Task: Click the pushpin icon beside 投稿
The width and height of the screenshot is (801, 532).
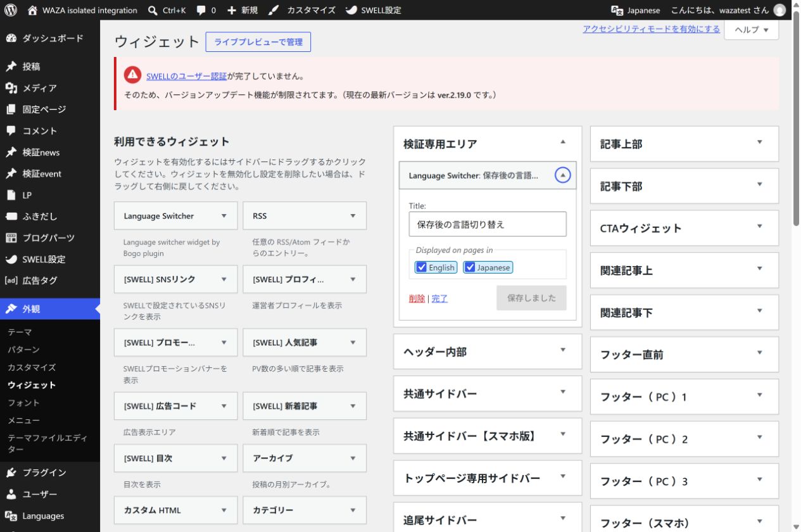Action: point(11,66)
